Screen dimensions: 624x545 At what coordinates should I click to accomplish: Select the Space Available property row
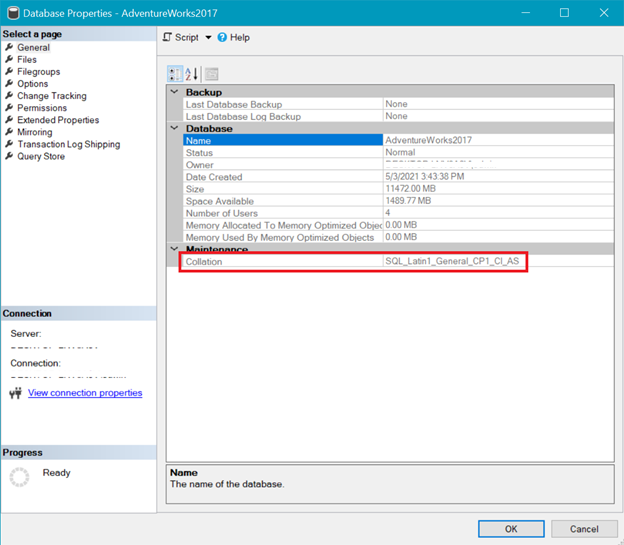click(x=398, y=201)
